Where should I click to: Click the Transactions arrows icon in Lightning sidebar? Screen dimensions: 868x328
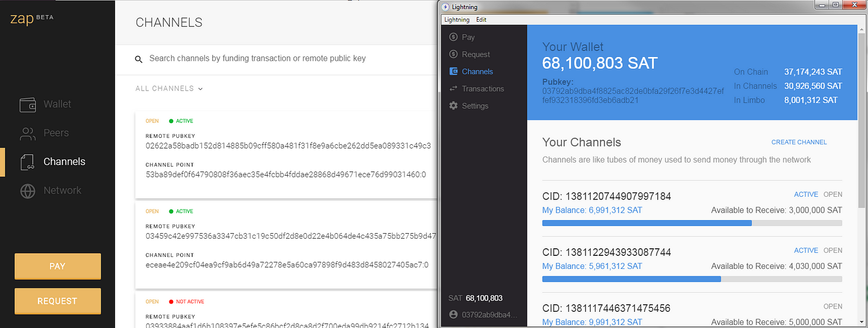(454, 88)
